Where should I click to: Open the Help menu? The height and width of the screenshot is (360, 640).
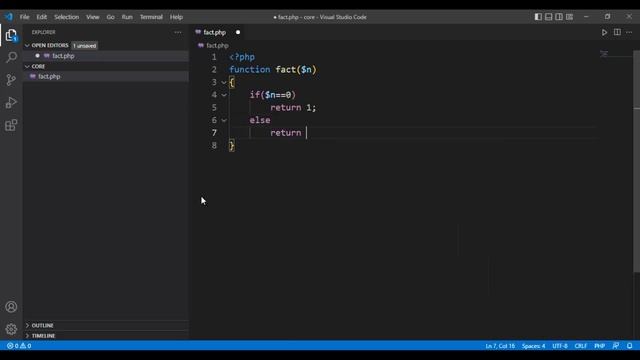click(176, 17)
